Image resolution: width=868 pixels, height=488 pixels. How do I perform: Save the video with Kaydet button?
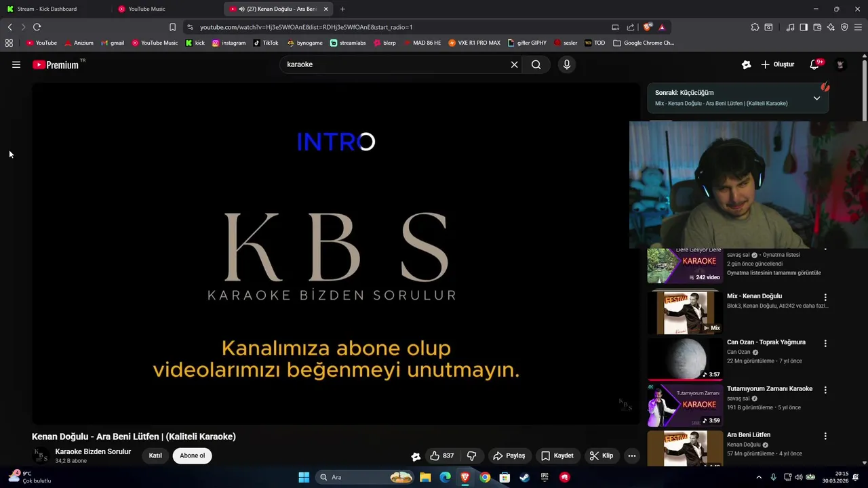point(557,455)
